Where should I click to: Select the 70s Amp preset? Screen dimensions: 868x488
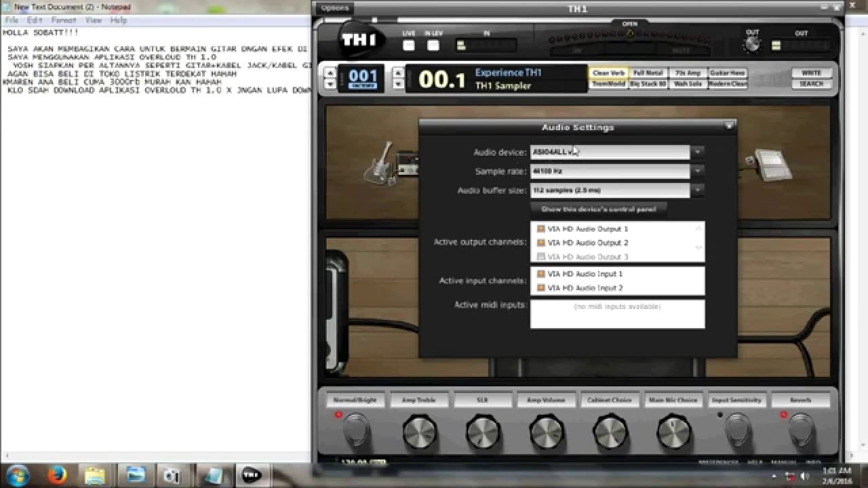click(x=688, y=73)
